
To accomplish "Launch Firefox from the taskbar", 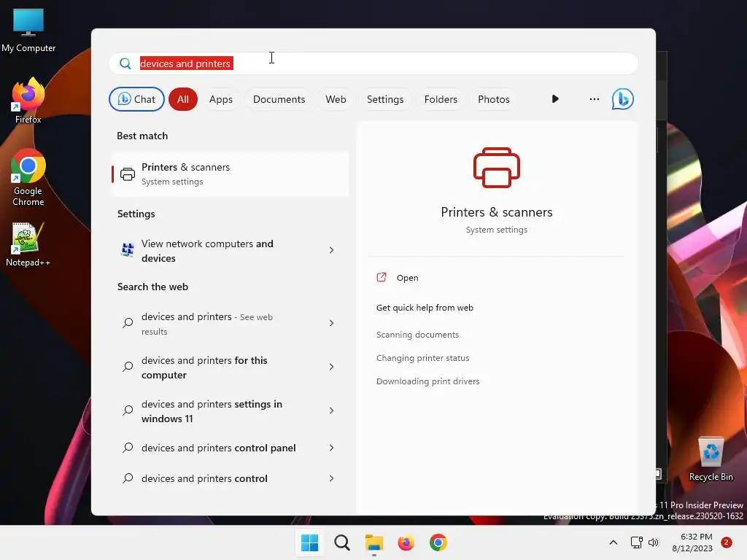I will [x=406, y=542].
